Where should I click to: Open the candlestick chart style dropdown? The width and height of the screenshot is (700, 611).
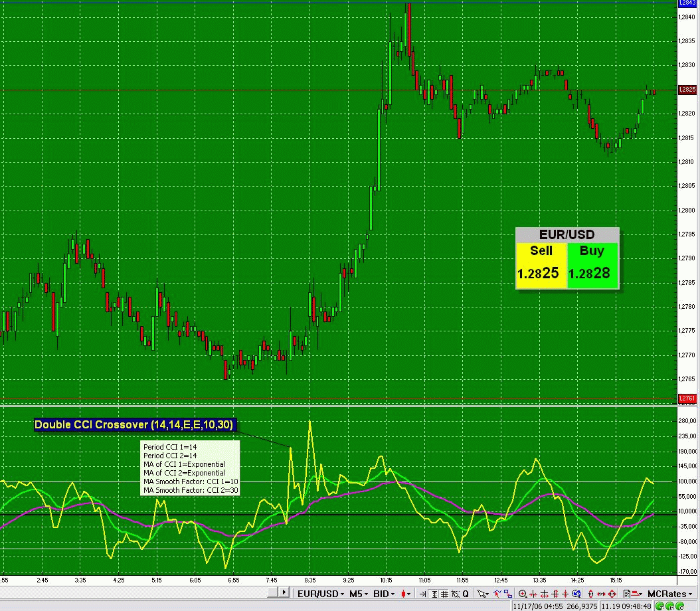click(408, 594)
